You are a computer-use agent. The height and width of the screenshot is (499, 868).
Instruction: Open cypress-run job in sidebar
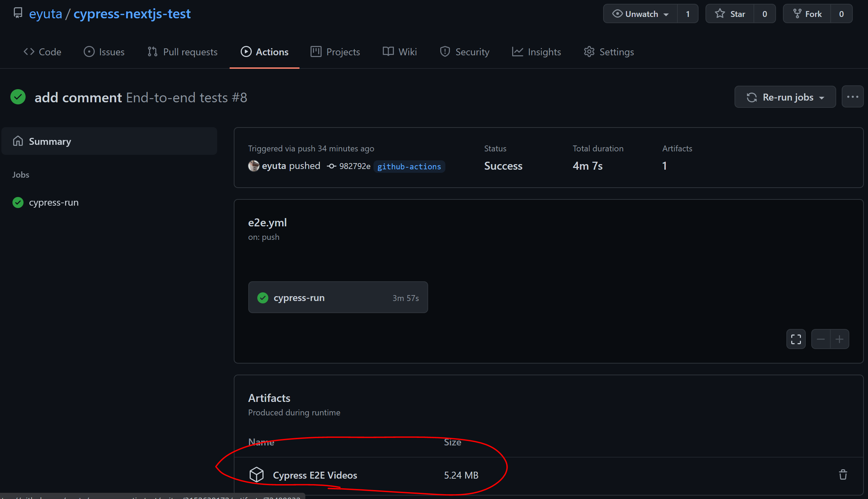tap(54, 203)
